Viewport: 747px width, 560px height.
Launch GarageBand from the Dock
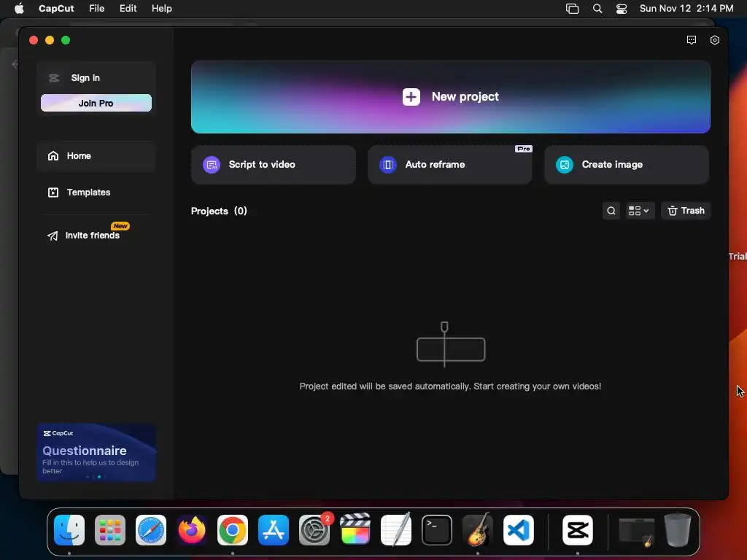point(478,529)
